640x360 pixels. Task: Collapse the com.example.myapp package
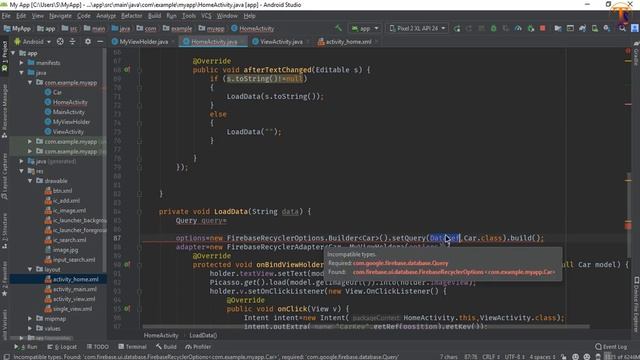tap(30, 82)
